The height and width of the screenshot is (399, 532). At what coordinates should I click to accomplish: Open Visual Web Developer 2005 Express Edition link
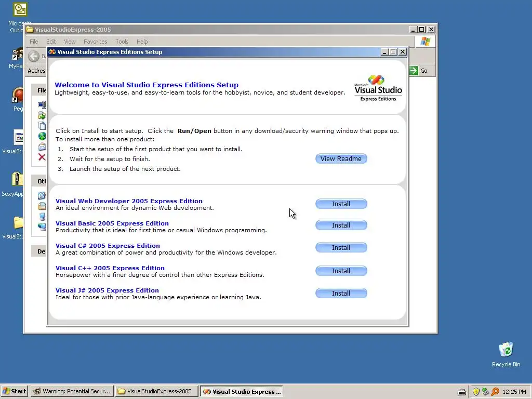click(129, 201)
